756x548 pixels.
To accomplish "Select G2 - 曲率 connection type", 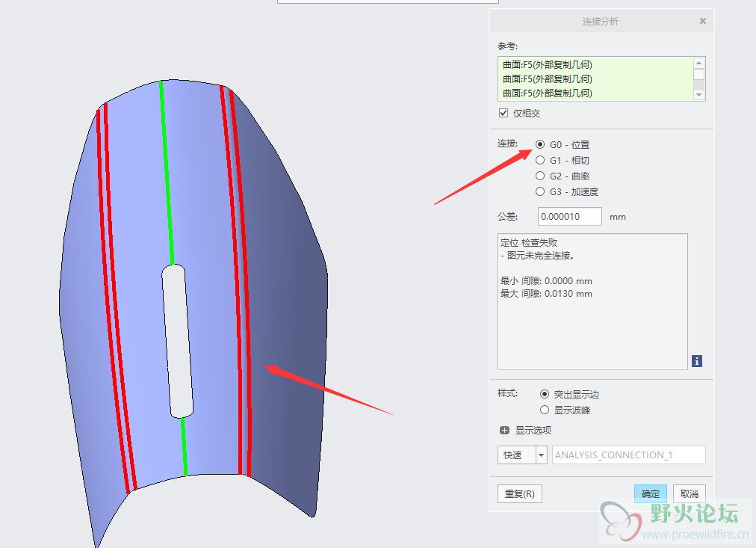I will tap(540, 176).
